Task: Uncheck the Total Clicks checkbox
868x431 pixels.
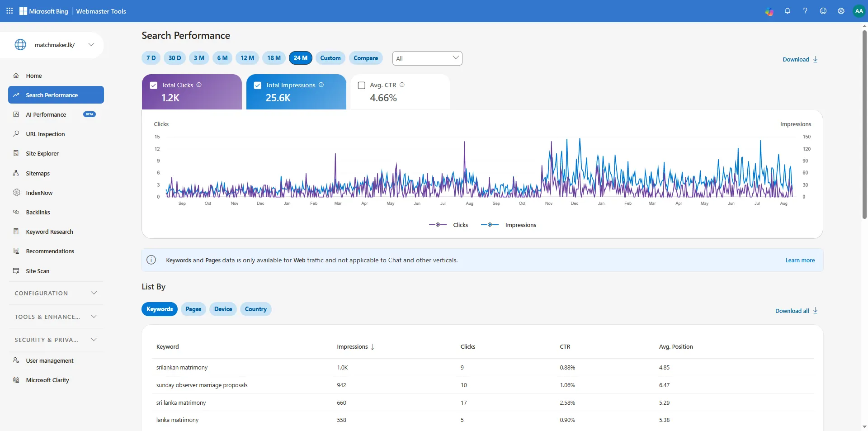Action: coord(154,85)
